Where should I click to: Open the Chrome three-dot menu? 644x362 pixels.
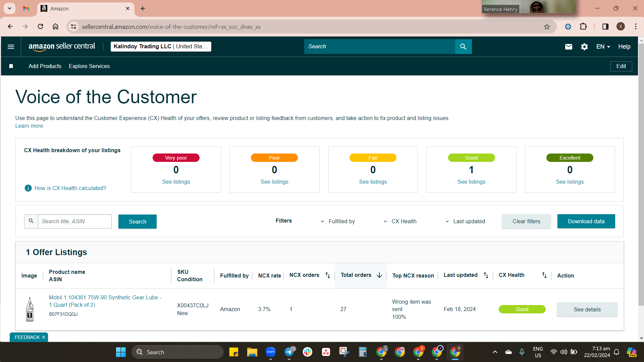[636, 26]
